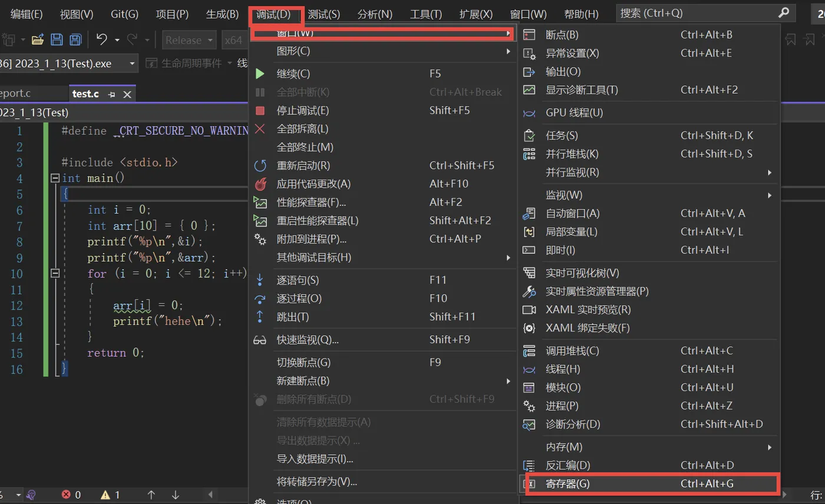
Task: Open the x64 platform dropdown
Action: tap(235, 40)
